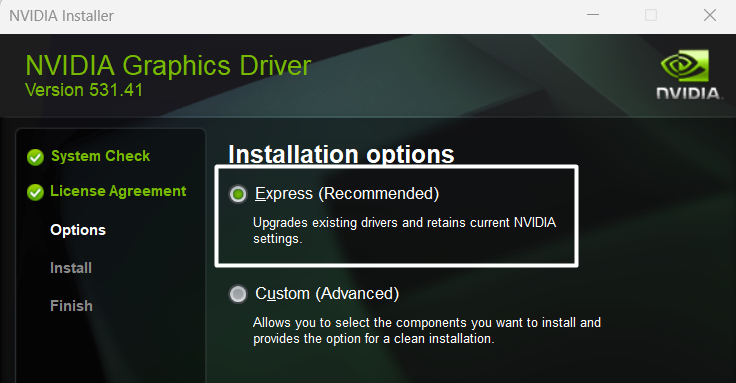Screen dimensions: 736x383
Task: Click the NVIDIA Installer window title
Action: (x=61, y=16)
